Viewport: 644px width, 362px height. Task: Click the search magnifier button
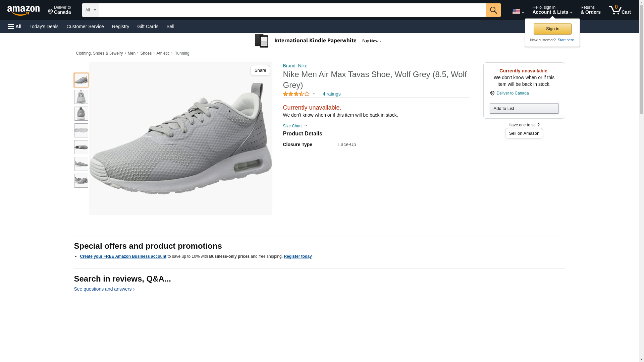point(493,10)
